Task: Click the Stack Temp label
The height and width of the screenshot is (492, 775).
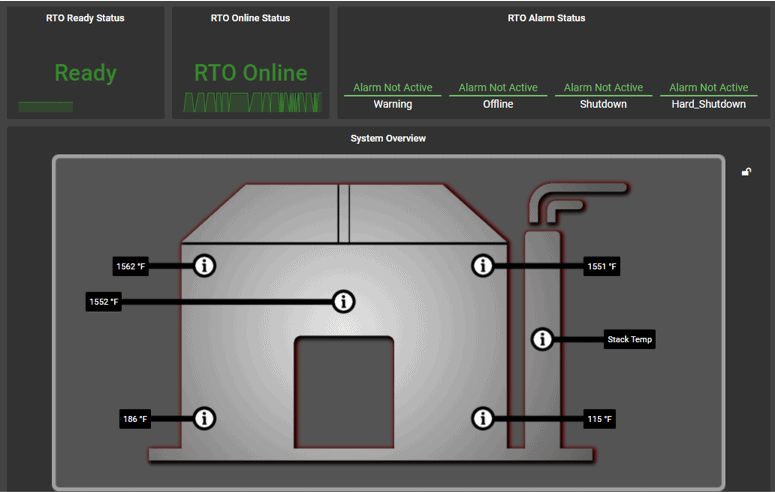Action: (630, 339)
